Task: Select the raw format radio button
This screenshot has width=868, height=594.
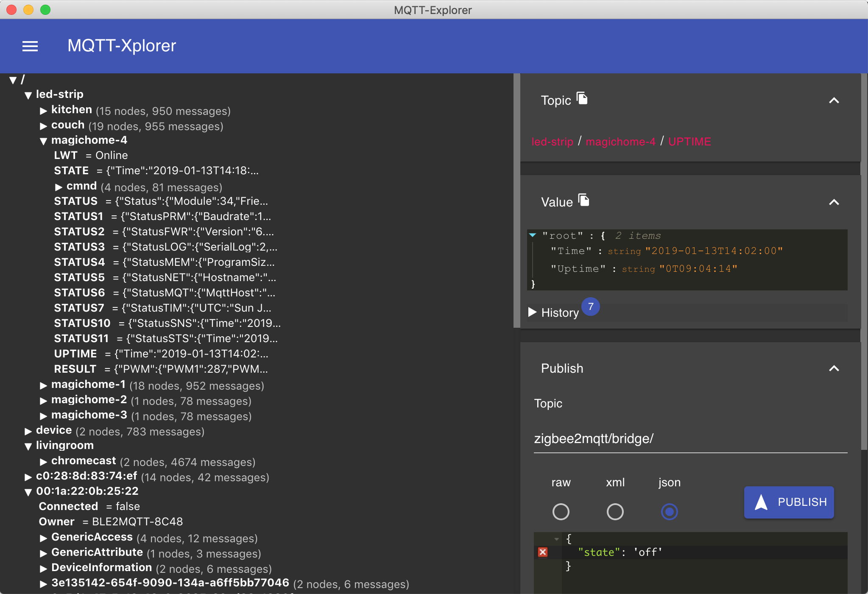Action: [x=561, y=511]
